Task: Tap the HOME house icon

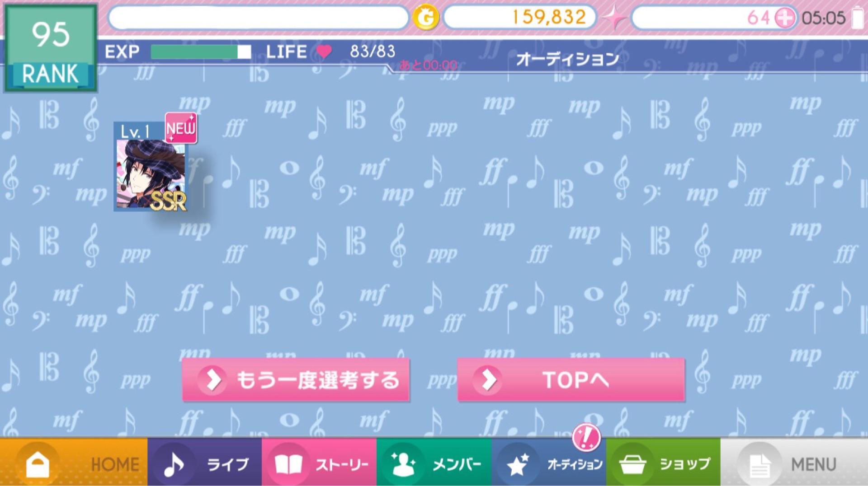Action: [x=38, y=464]
